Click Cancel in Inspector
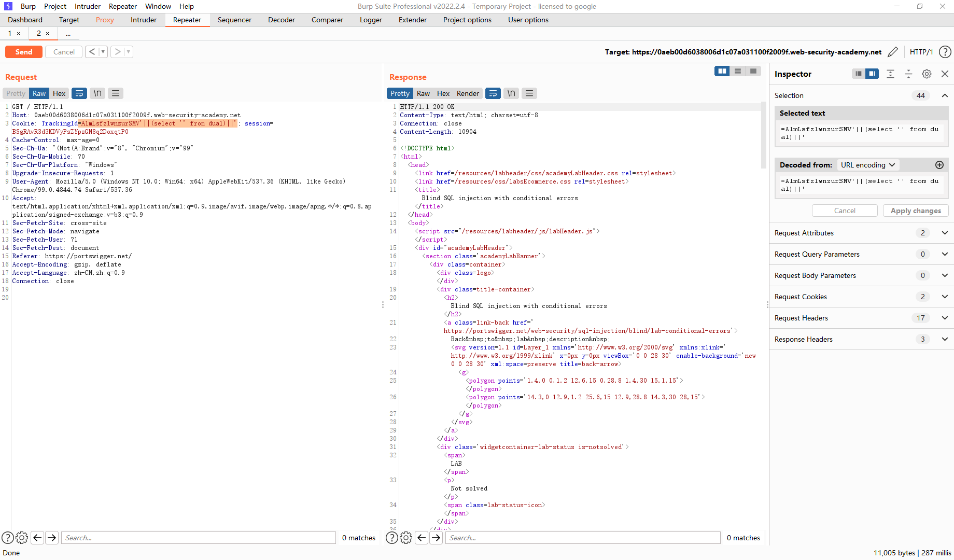 (x=845, y=211)
